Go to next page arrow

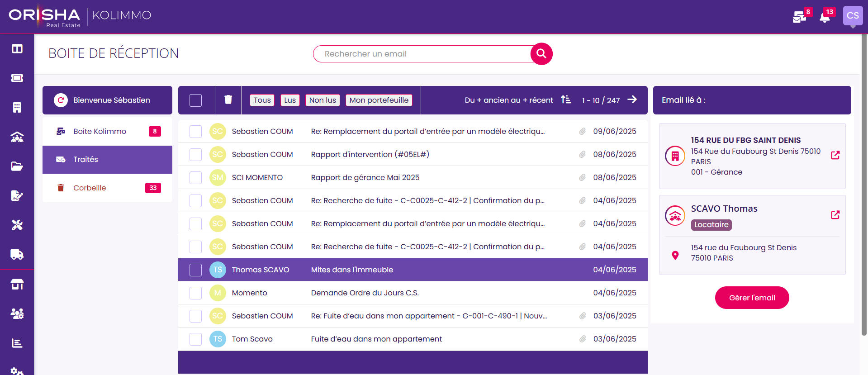632,100
